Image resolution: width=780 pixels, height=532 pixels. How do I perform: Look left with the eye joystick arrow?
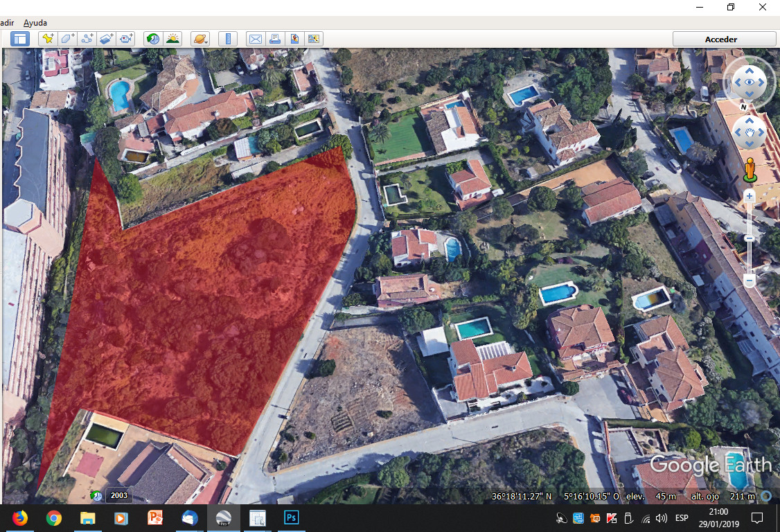click(x=738, y=82)
